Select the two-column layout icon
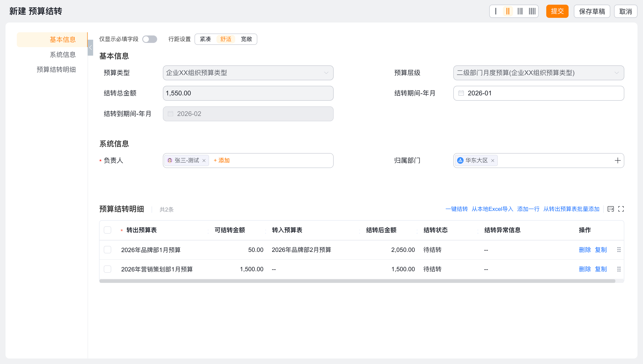Screen dimensions: 643x364 point(508,11)
